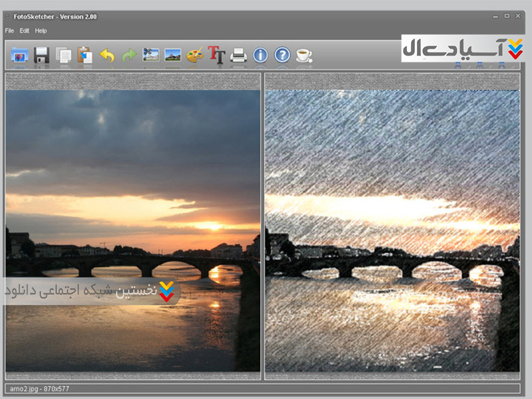Open the Help menu

pyautogui.click(x=41, y=31)
